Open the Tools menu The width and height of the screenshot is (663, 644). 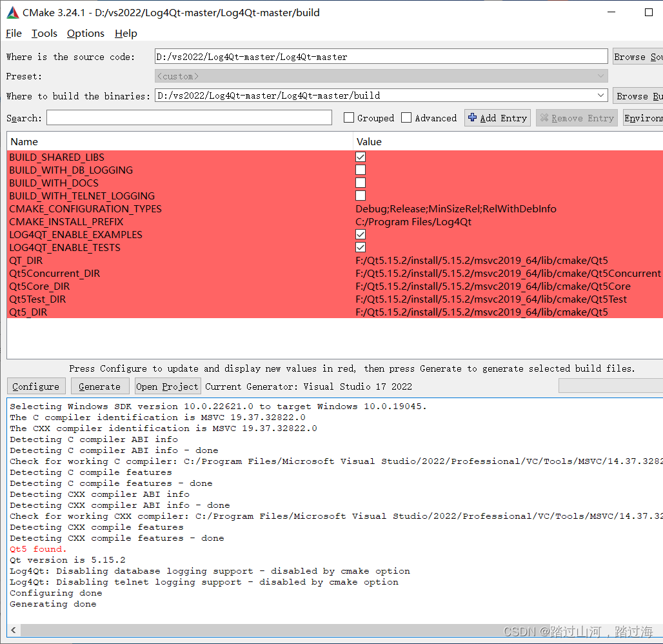click(x=45, y=34)
